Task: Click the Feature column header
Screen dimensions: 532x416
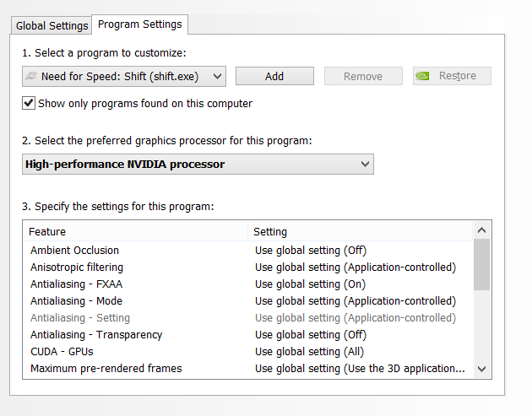Action: coord(136,231)
